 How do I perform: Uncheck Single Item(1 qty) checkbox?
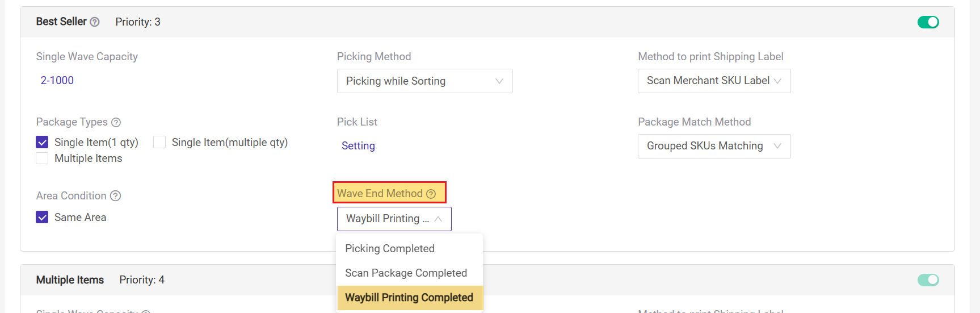[x=42, y=142]
